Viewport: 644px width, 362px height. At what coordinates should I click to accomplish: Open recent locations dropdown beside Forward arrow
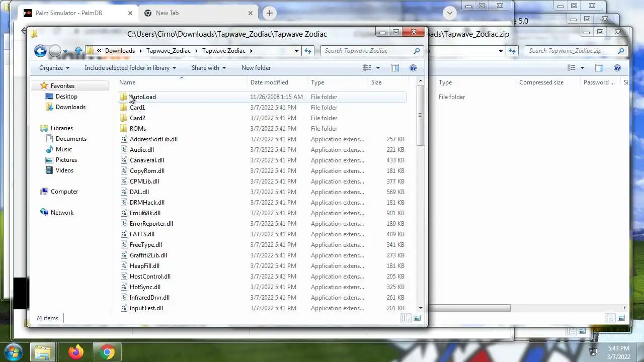coord(65,51)
